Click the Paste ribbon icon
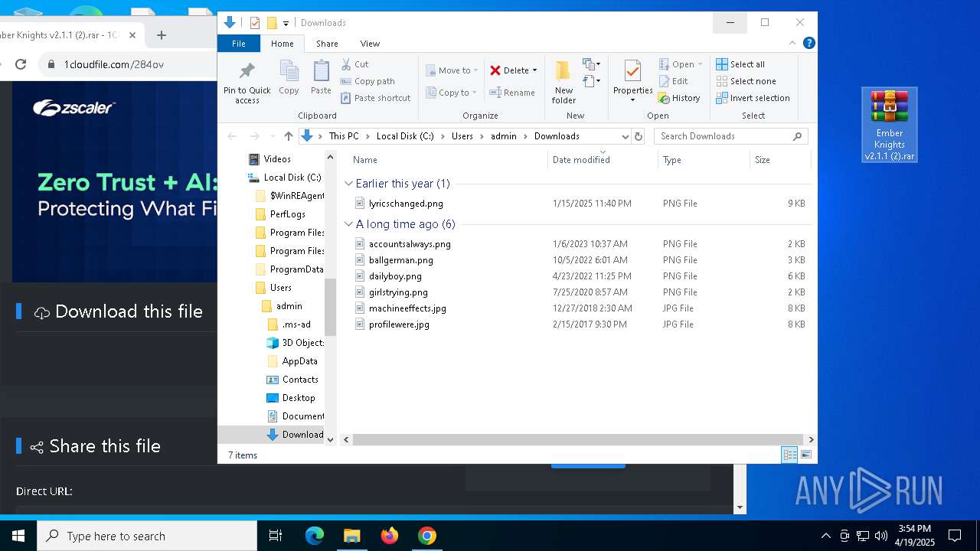Screen dimensions: 980x551 click(321, 71)
